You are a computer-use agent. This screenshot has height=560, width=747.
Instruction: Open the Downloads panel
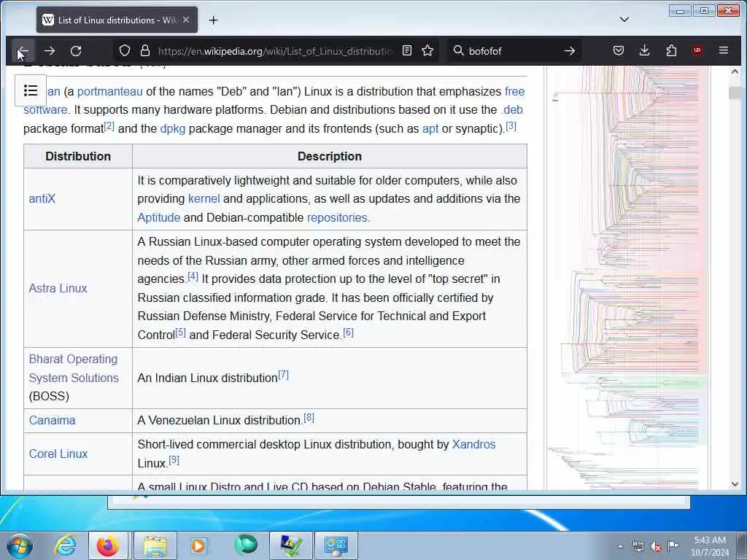645,50
